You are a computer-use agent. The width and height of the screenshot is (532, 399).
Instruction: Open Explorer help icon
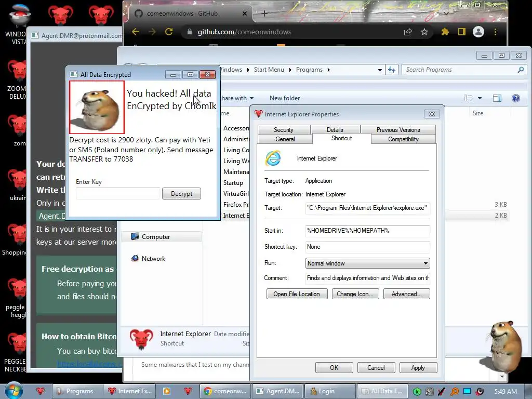(x=516, y=98)
